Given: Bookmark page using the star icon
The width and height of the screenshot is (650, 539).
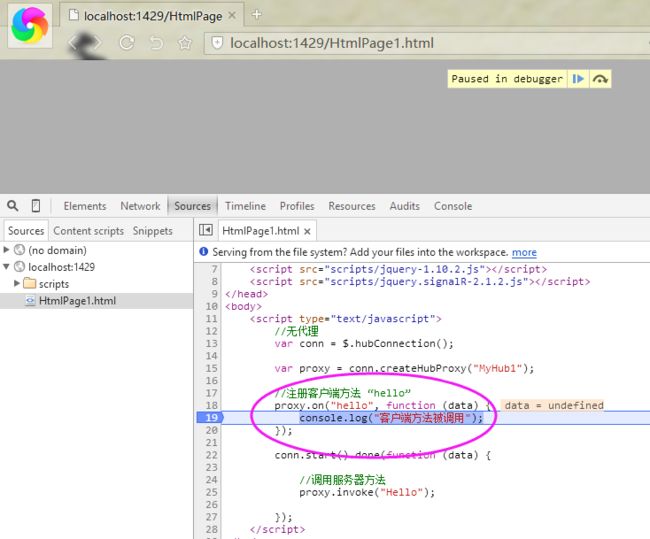Looking at the screenshot, I should pyautogui.click(x=185, y=43).
